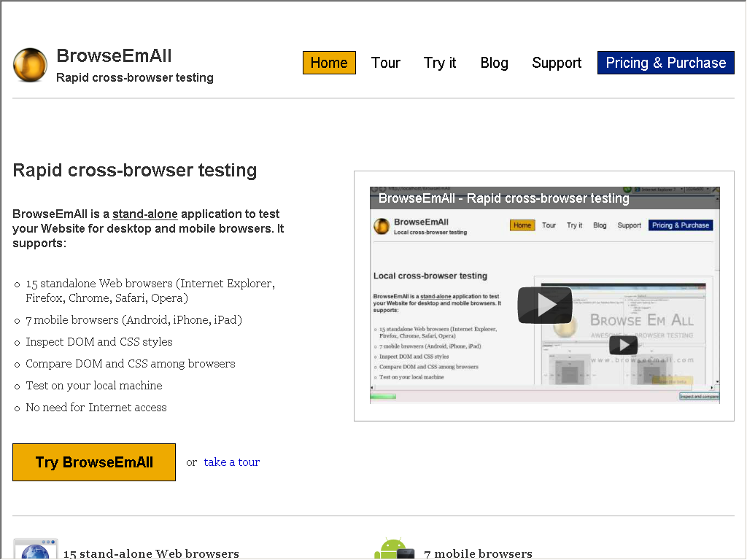Click the video title 'BrowseEmAll - Rapid cross-browser testing'
This screenshot has width=747, height=560.
(503, 198)
